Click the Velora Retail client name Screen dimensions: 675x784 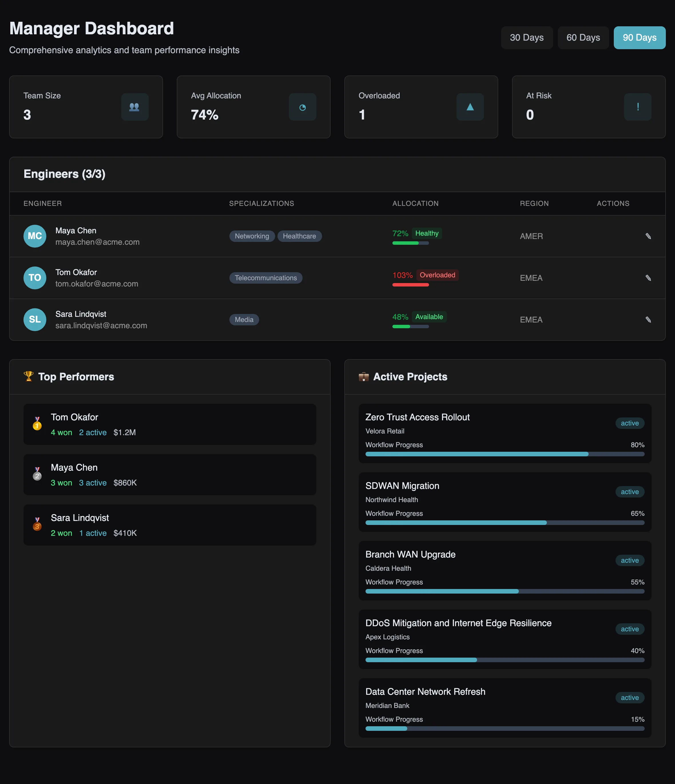[385, 431]
